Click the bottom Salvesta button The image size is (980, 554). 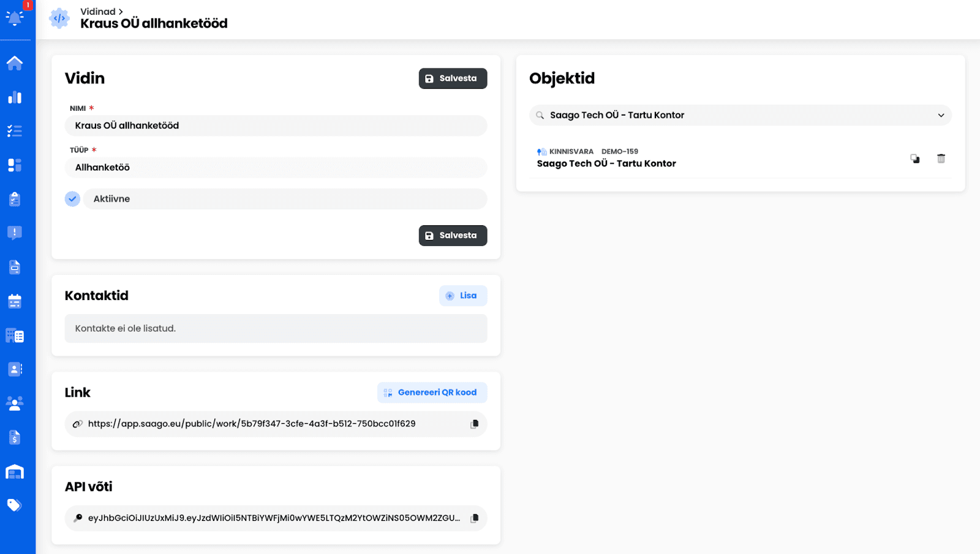point(453,236)
